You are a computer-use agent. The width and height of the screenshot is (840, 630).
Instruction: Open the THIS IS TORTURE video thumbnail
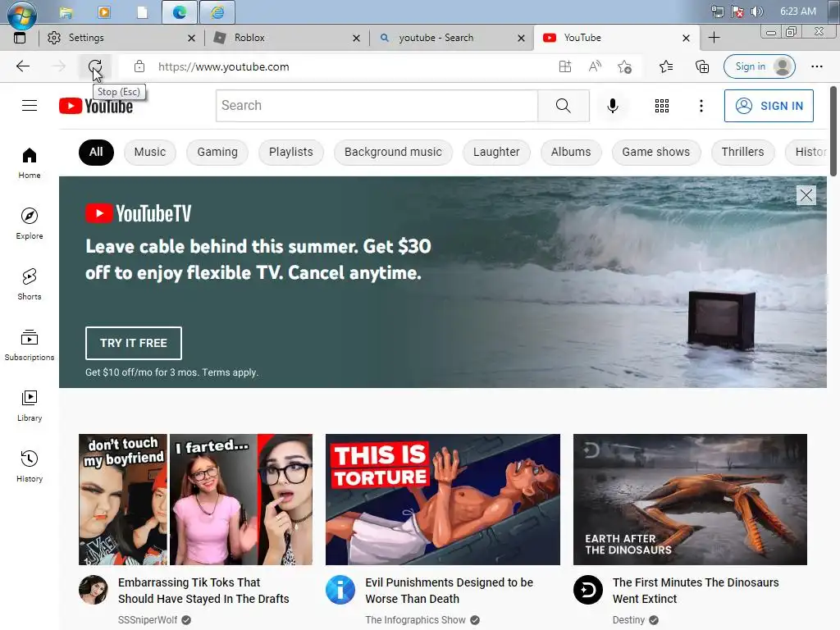coord(442,500)
